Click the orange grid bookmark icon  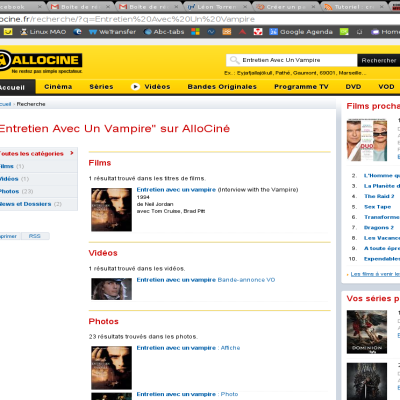(227, 32)
